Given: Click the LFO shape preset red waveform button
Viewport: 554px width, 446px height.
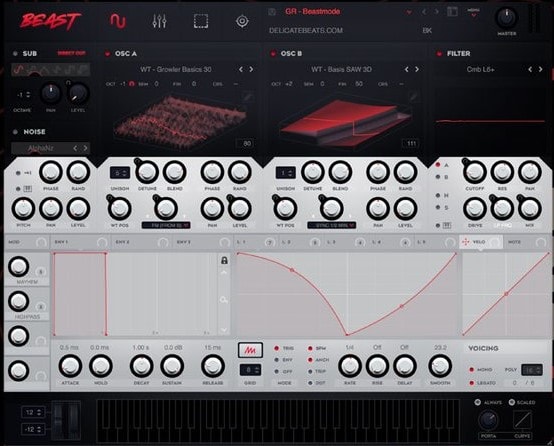Looking at the screenshot, I should [250, 350].
